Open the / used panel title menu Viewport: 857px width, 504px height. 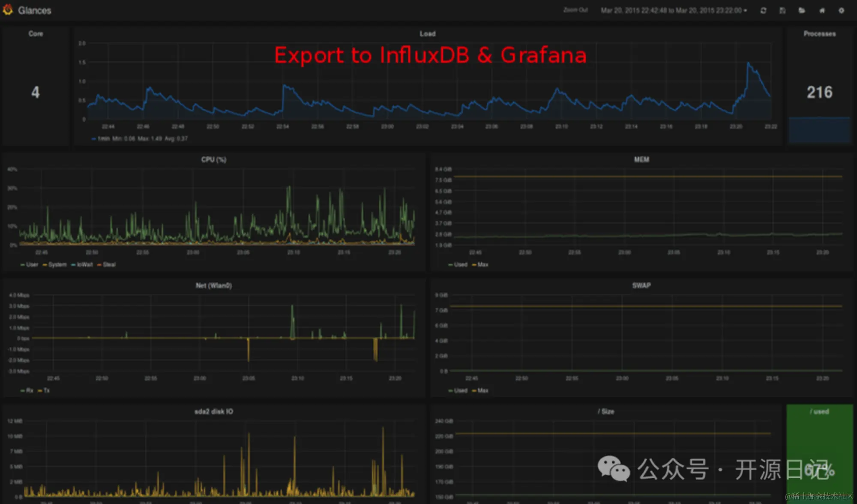(x=819, y=411)
